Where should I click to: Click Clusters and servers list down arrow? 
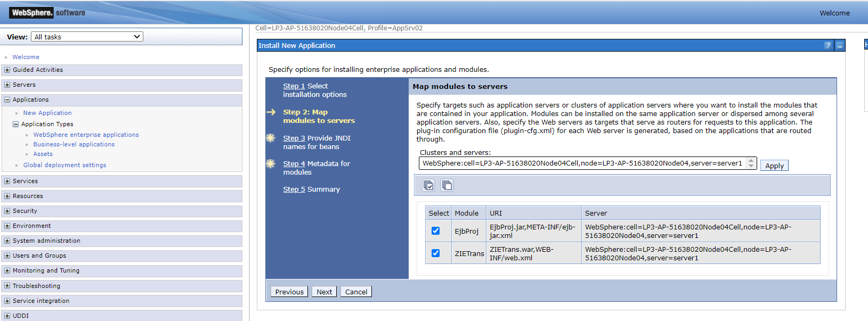click(x=751, y=166)
